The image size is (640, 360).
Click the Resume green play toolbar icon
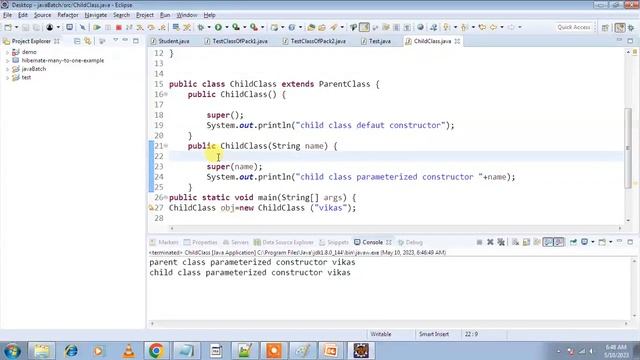coord(97,27)
